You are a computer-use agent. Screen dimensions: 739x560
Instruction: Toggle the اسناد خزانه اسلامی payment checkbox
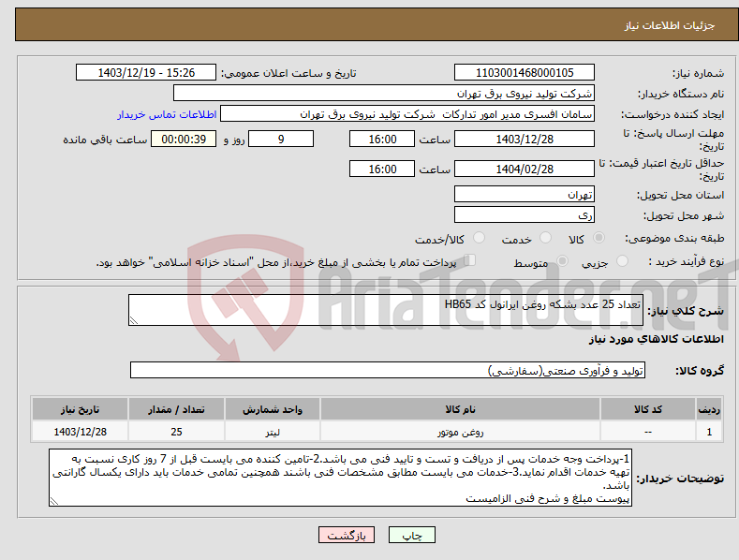click(x=470, y=260)
